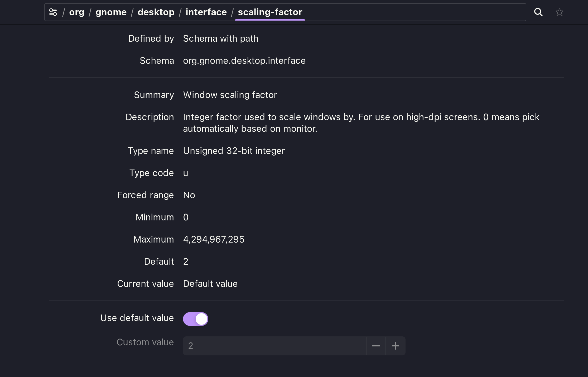The height and width of the screenshot is (377, 588).
Task: Go to gnome path segment
Action: tap(111, 12)
